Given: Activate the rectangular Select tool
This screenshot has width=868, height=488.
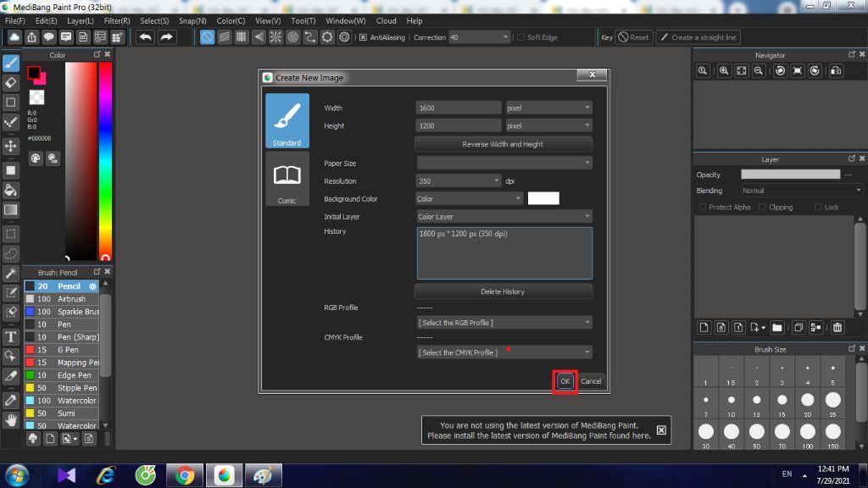Looking at the screenshot, I should coord(10,234).
